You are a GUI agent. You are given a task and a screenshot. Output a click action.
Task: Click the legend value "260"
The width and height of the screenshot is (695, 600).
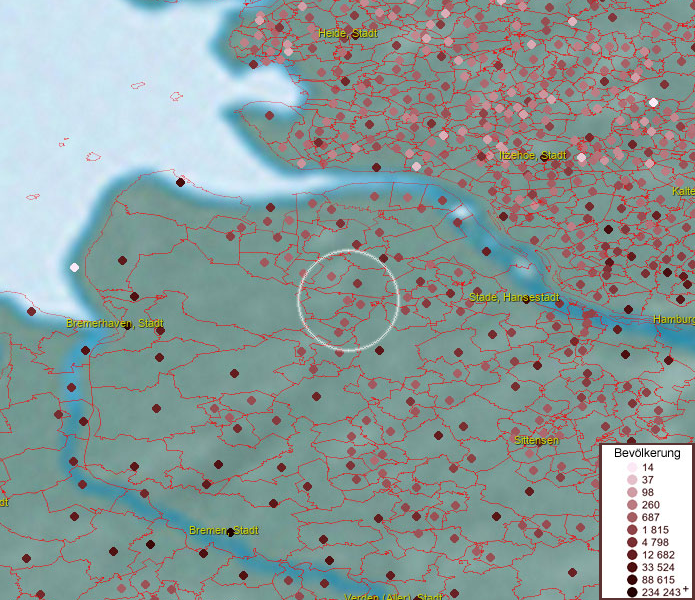click(651, 505)
